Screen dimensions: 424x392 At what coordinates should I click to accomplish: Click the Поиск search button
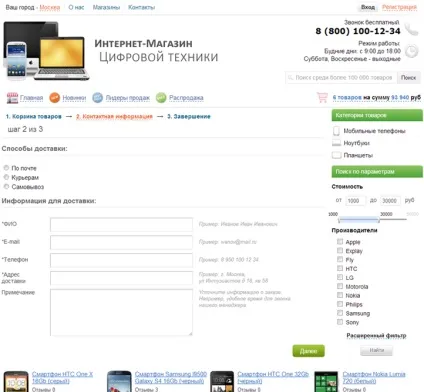408,78
